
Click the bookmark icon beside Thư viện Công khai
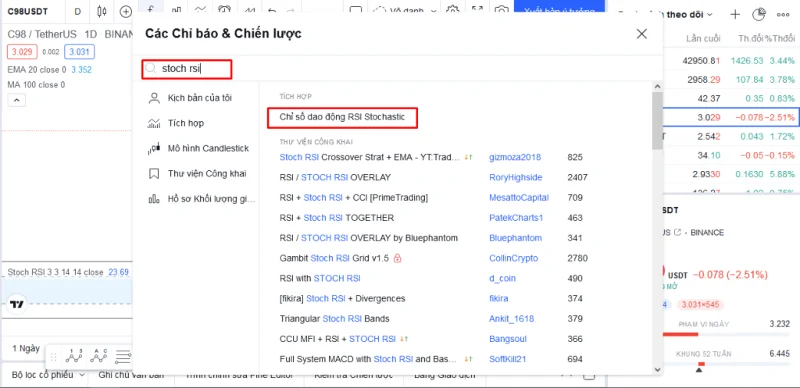154,174
